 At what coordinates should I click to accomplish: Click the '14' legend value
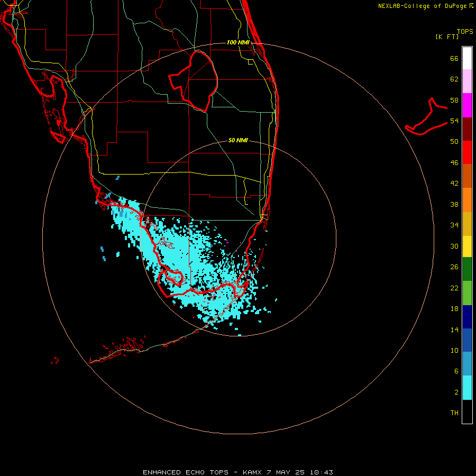454,329
